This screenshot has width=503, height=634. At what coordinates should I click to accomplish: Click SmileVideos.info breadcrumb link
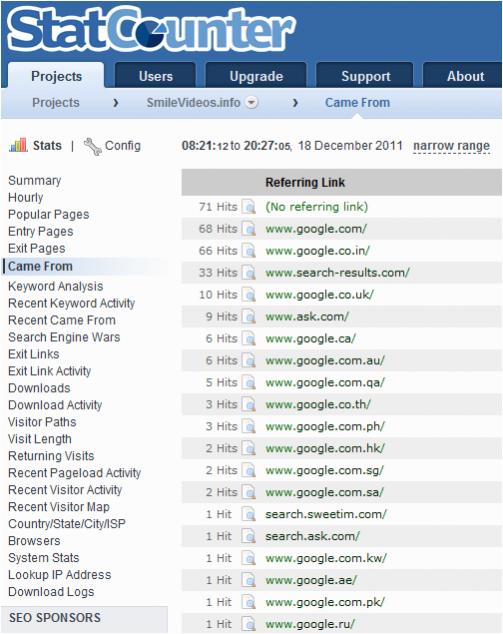193,103
